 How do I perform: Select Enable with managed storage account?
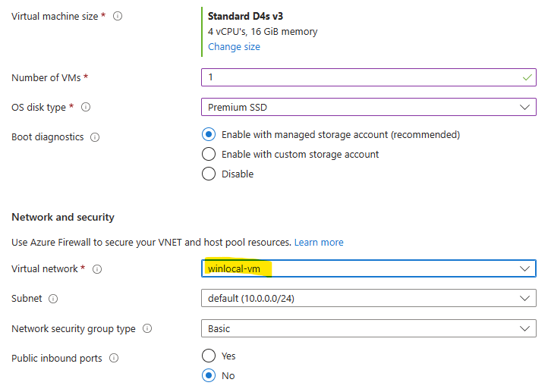click(x=209, y=134)
